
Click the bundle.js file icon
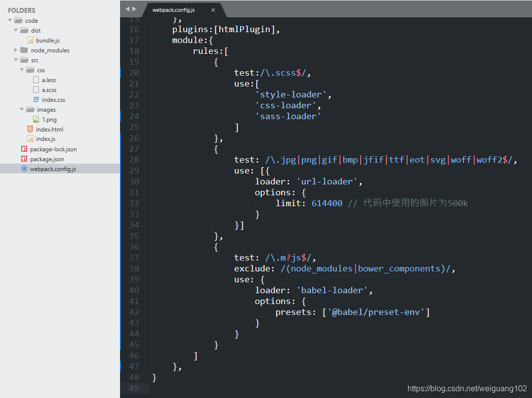click(x=30, y=41)
